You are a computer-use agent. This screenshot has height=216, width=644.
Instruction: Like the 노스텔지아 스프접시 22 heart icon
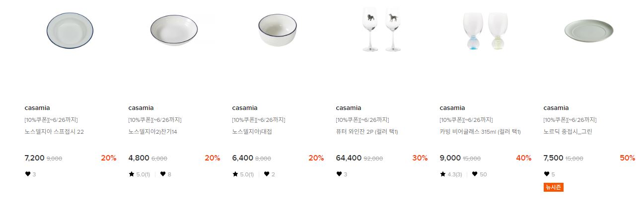(x=28, y=174)
